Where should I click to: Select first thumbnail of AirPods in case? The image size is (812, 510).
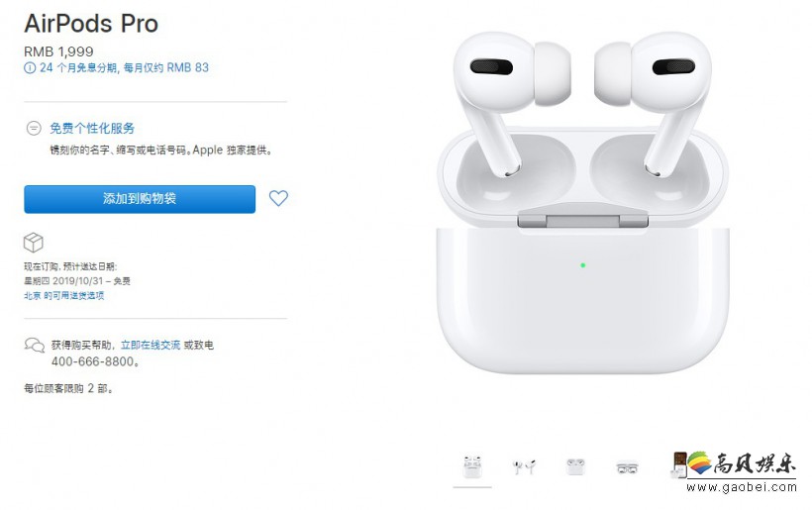(x=472, y=466)
